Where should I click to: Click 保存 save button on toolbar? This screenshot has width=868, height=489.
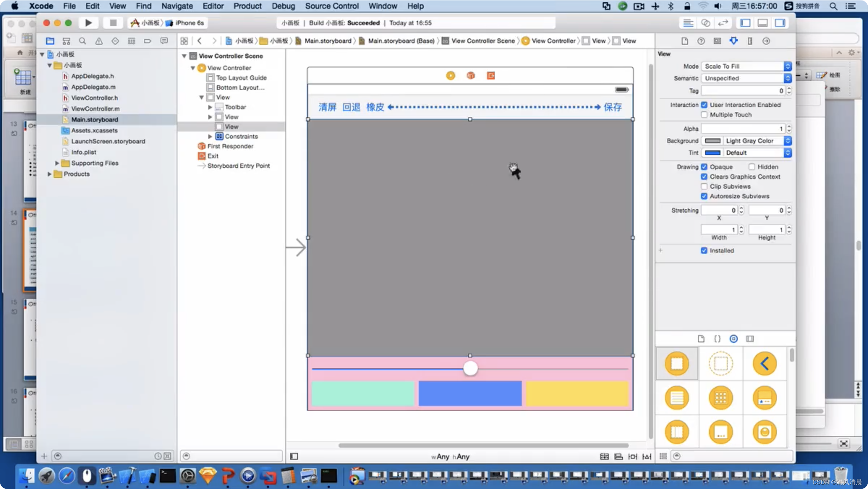[x=613, y=106]
